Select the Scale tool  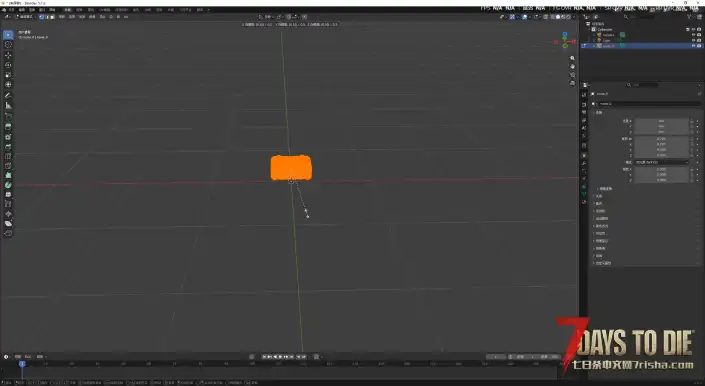tap(8, 75)
